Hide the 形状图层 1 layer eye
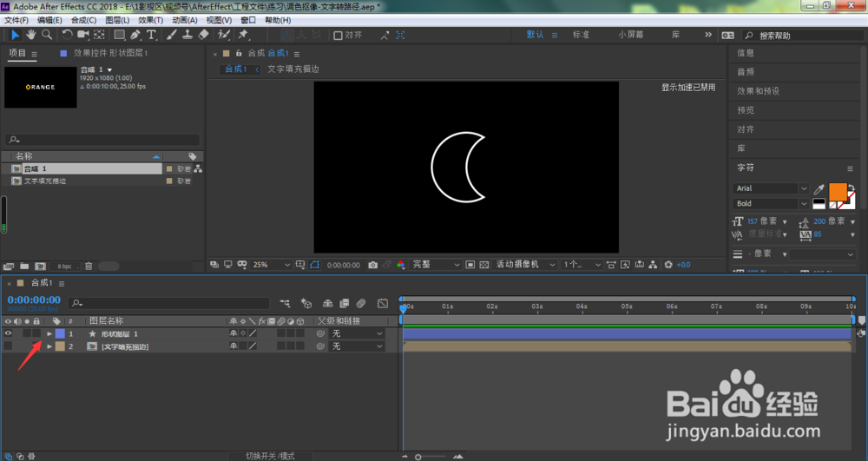 point(8,333)
